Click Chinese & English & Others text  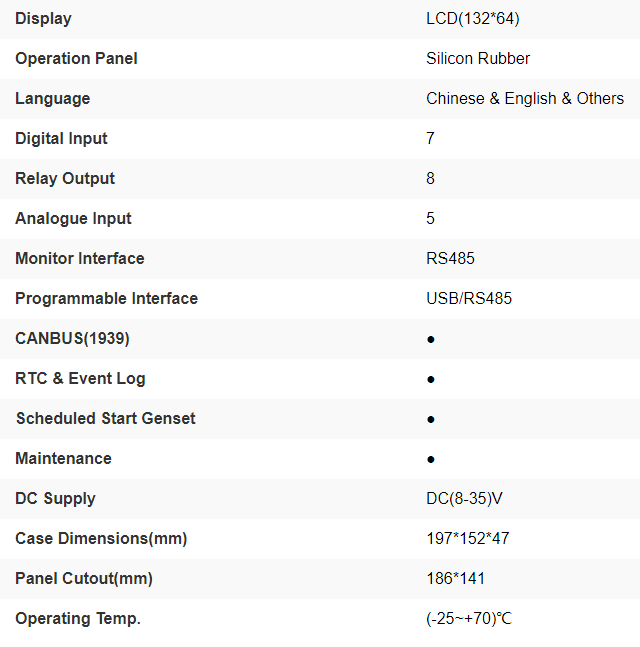coord(524,98)
